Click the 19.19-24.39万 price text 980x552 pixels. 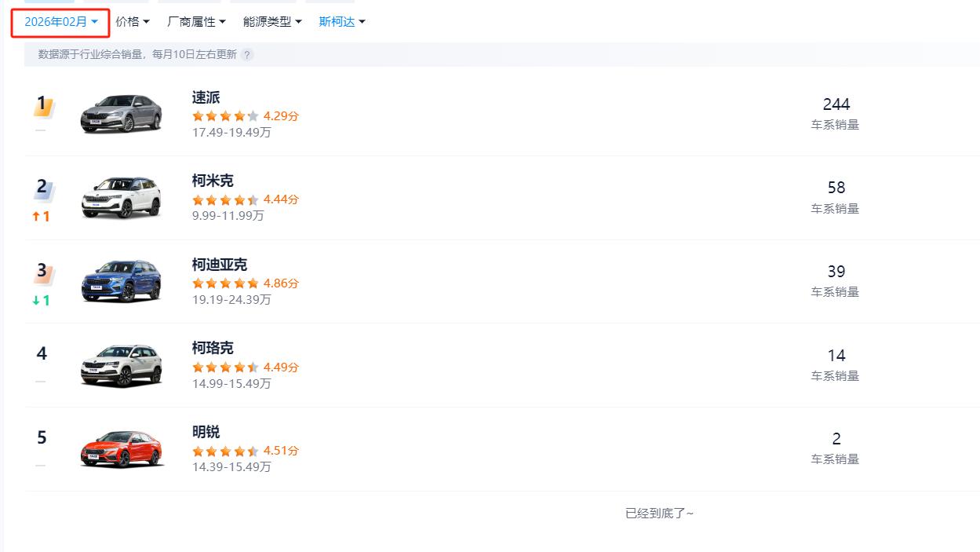click(231, 300)
